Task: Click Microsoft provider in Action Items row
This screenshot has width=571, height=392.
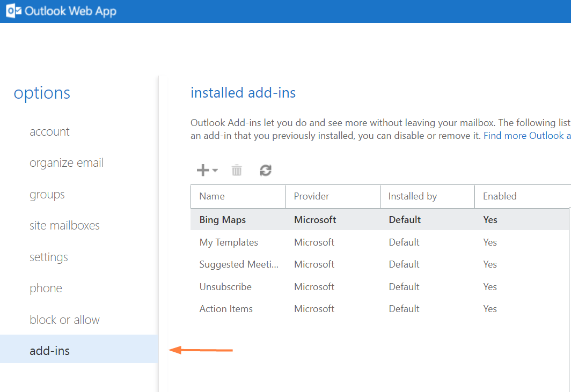Action: [x=314, y=309]
